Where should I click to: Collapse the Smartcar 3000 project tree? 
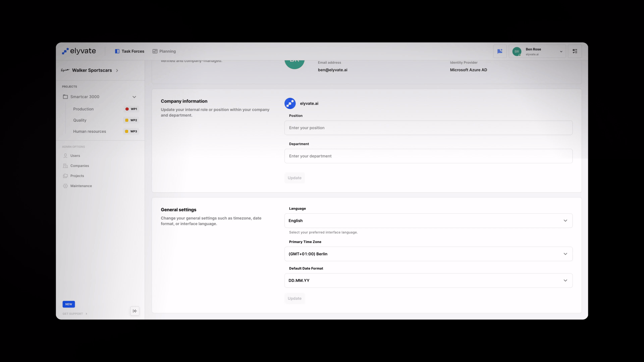coord(134,97)
